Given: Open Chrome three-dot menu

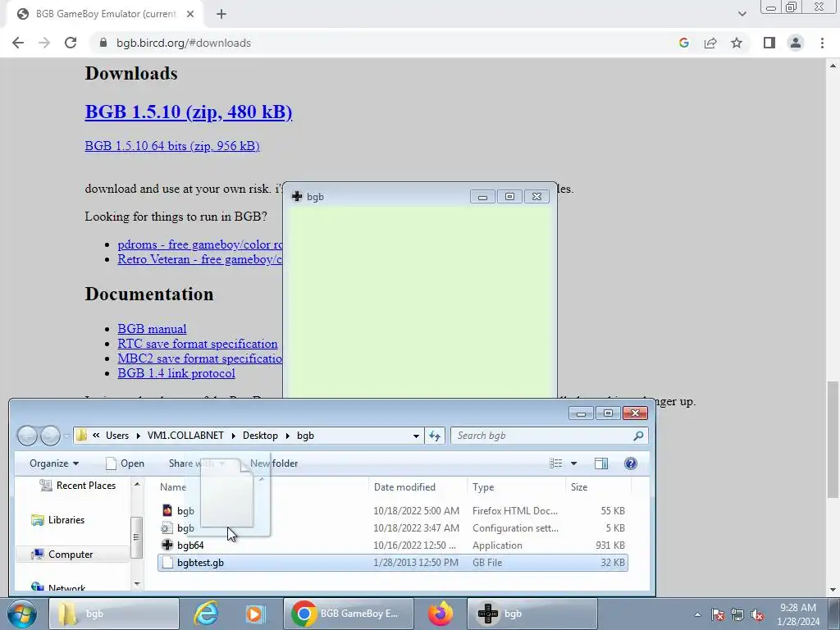Looking at the screenshot, I should click(x=822, y=43).
